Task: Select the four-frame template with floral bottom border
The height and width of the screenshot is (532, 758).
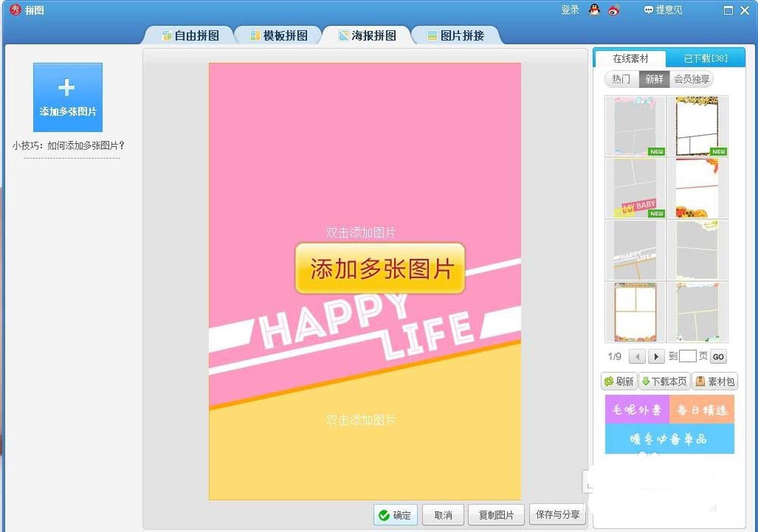Action: pyautogui.click(x=634, y=313)
